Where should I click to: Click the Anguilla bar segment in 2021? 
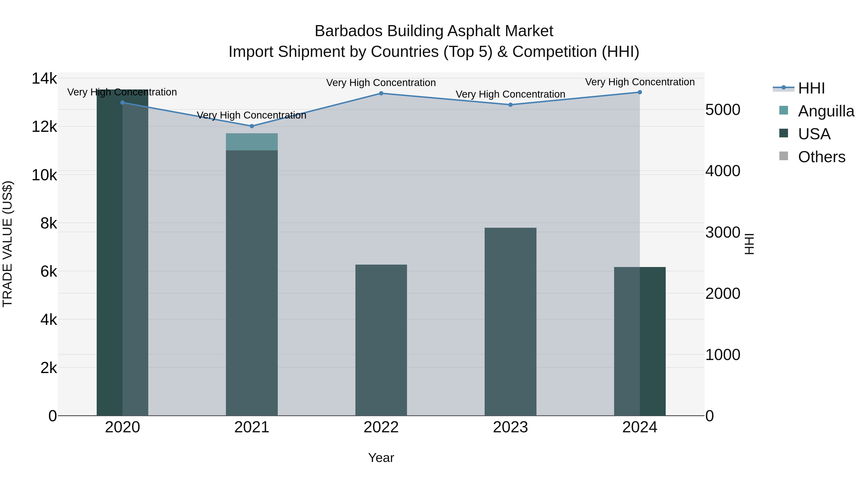pos(252,142)
